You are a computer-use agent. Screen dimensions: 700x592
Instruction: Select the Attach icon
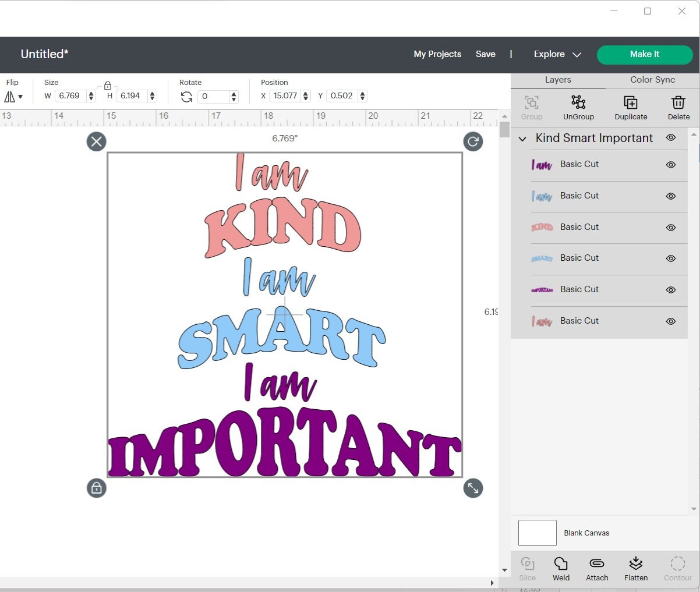(597, 569)
